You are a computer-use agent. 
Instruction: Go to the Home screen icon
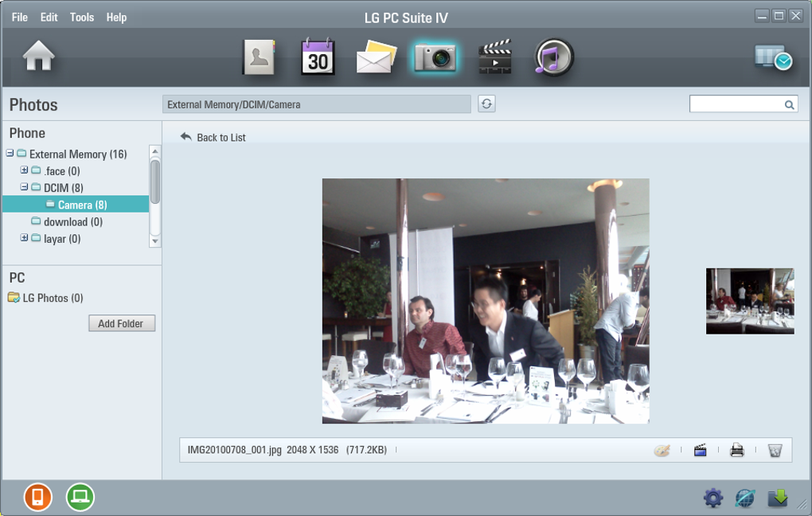click(38, 56)
